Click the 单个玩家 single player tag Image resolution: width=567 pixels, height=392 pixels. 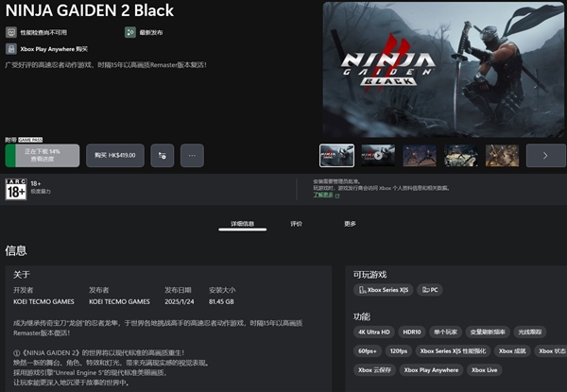click(x=445, y=332)
